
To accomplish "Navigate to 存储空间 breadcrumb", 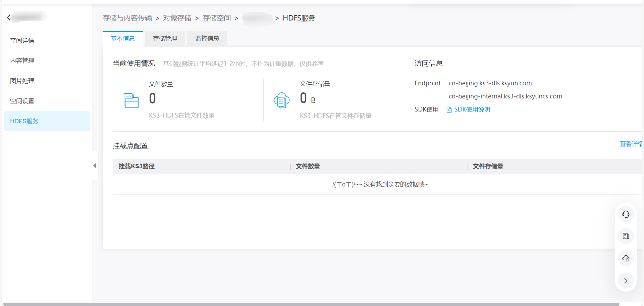I will pyautogui.click(x=217, y=18).
